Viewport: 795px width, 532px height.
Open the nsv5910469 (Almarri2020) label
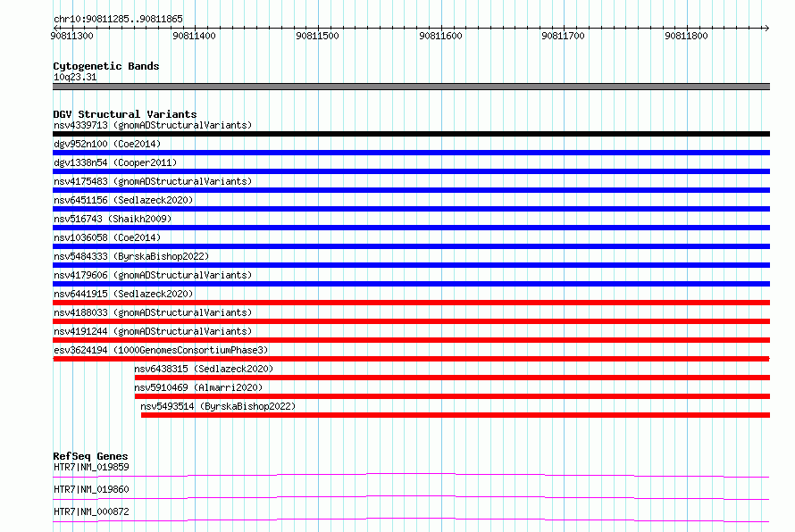198,387
